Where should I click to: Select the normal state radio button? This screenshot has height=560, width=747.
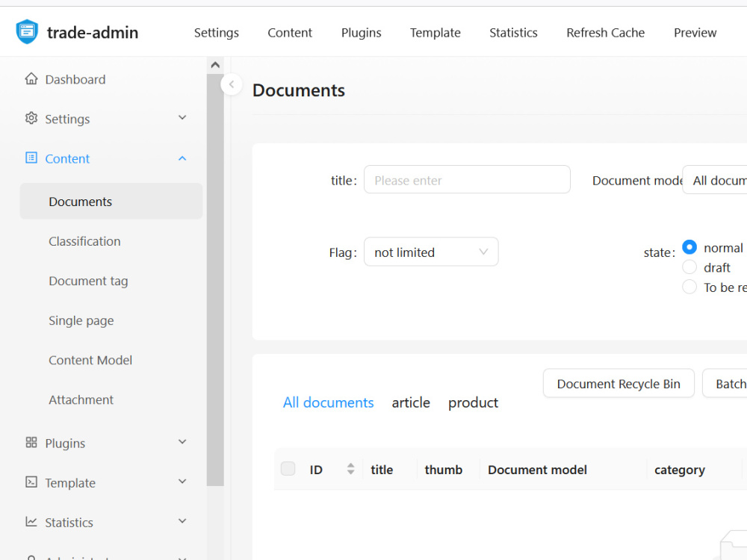coord(689,247)
